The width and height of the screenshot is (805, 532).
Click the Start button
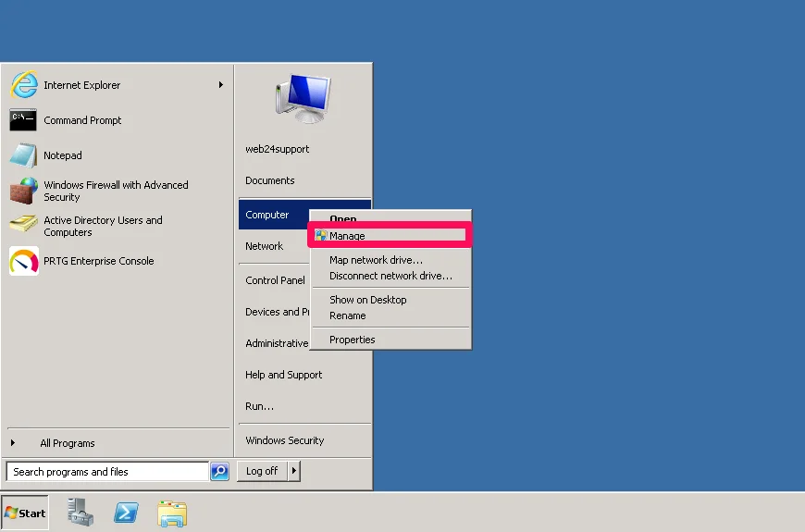[25, 513]
